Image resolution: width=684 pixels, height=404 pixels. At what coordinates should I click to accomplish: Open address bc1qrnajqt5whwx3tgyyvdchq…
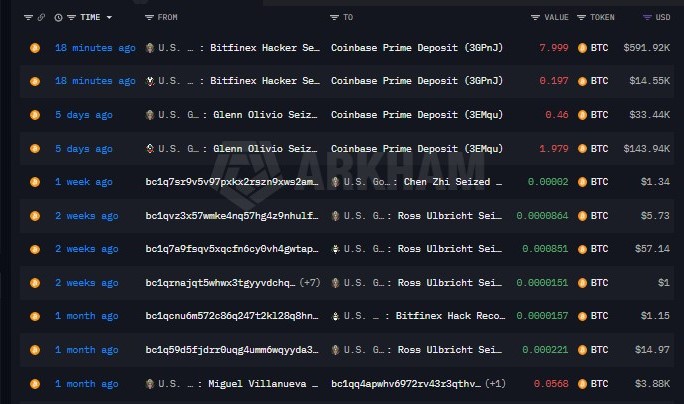coord(220,283)
